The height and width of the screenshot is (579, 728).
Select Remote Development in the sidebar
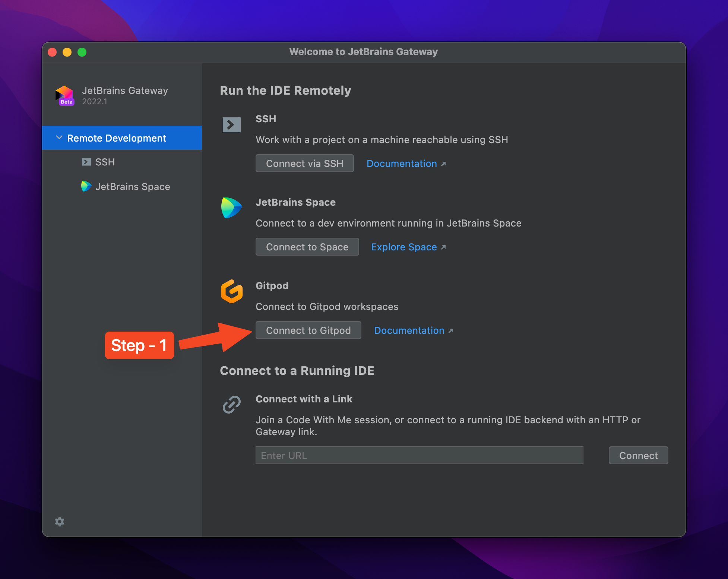point(122,138)
